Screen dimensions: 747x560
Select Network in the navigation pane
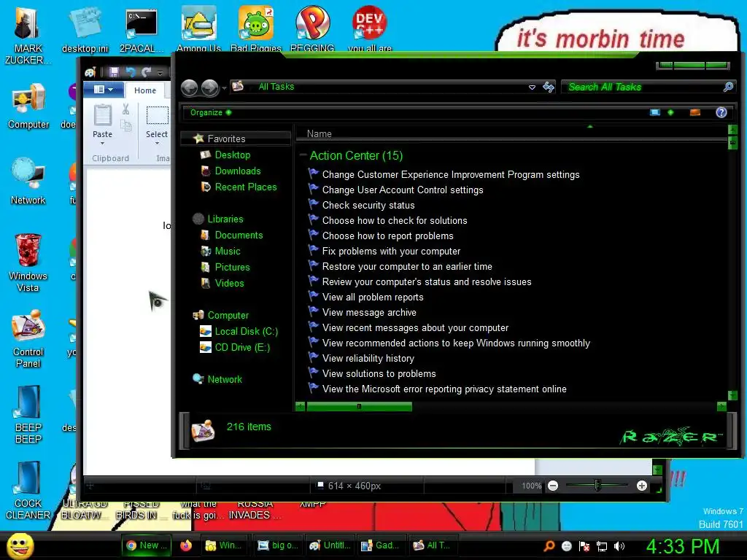(225, 379)
